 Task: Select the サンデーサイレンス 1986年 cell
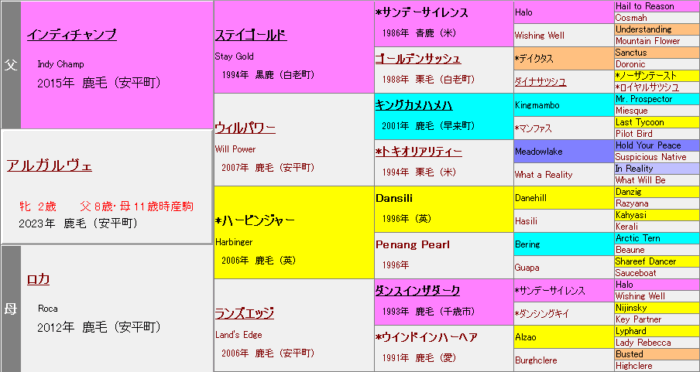pyautogui.click(x=444, y=24)
